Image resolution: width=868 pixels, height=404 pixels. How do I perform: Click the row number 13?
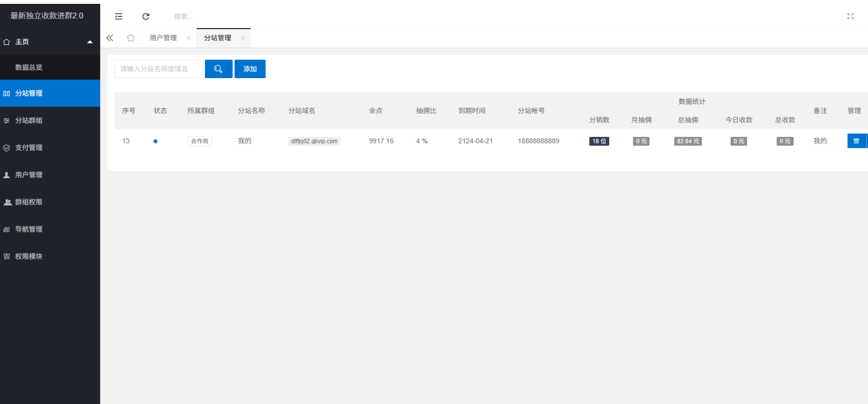(126, 141)
